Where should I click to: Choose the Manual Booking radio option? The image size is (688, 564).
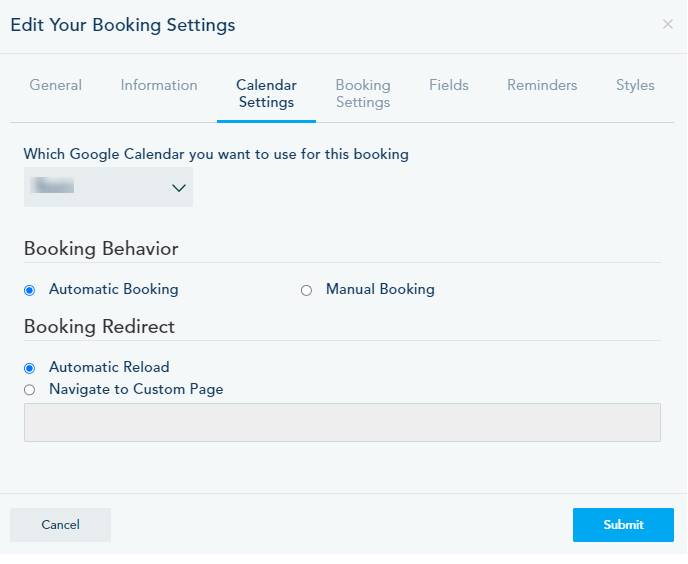click(x=307, y=290)
